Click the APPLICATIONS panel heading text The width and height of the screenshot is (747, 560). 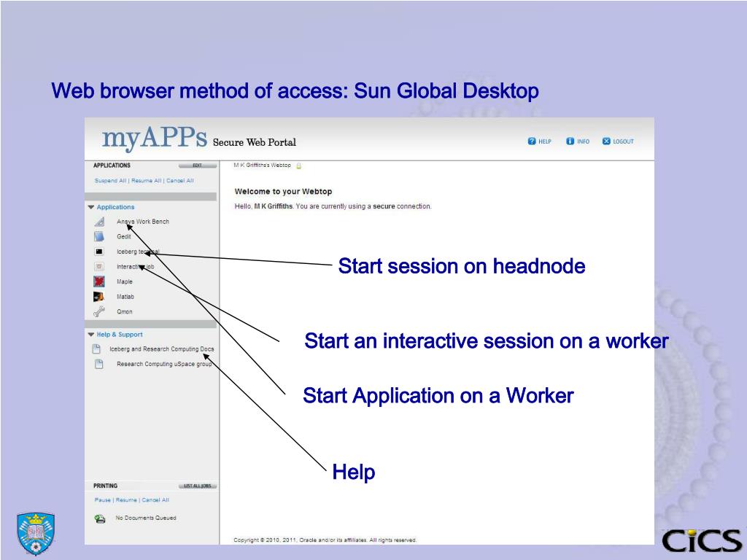tap(112, 166)
